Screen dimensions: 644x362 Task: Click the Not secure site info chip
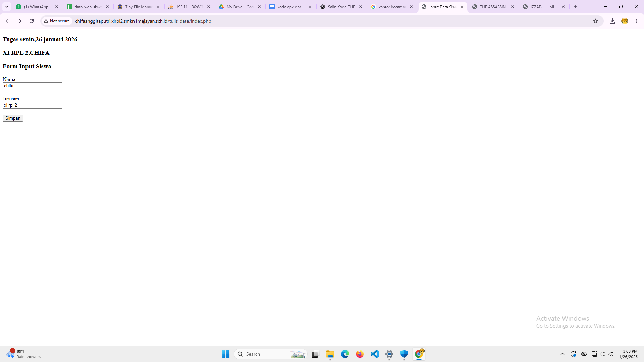[x=57, y=21]
